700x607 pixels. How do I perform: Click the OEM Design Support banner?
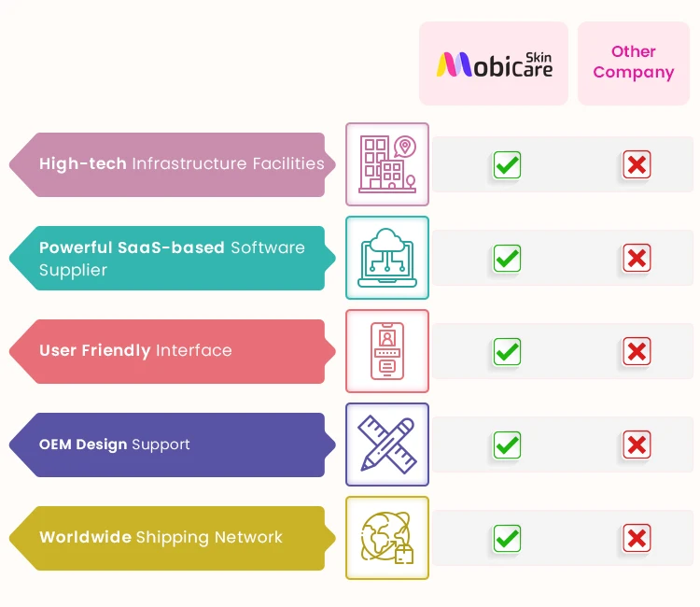click(x=173, y=445)
